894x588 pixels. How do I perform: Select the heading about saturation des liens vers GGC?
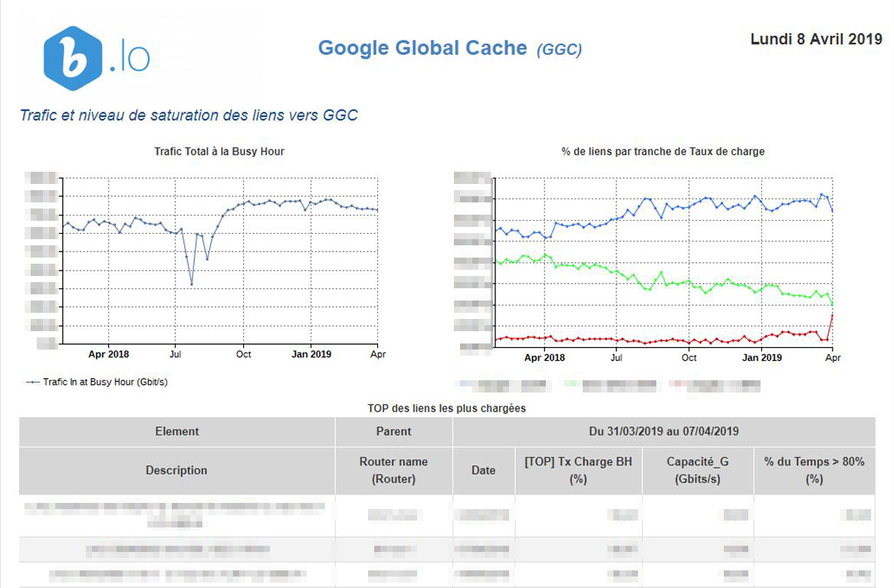pos(189,115)
